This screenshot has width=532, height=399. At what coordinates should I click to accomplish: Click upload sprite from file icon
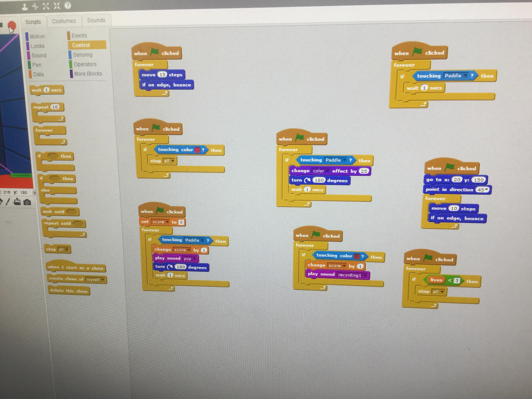pos(17,202)
